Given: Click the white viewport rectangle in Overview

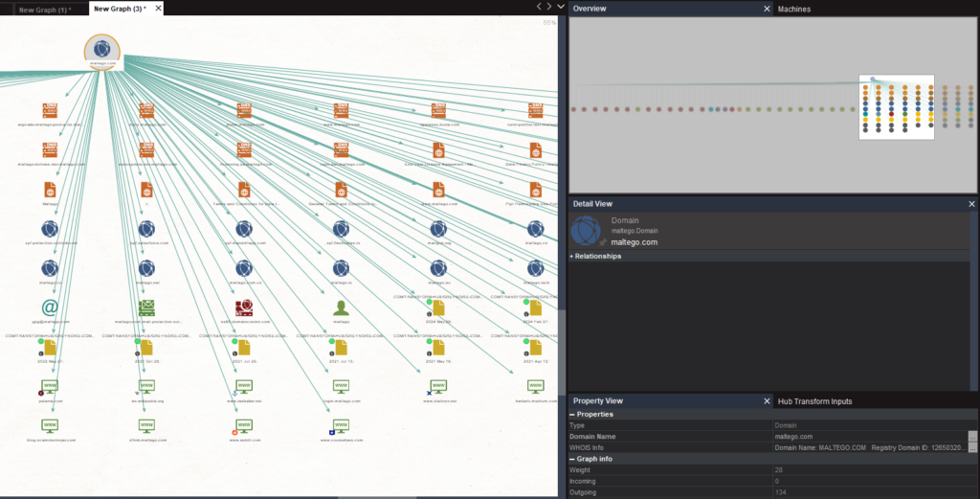Looking at the screenshot, I should (896, 107).
